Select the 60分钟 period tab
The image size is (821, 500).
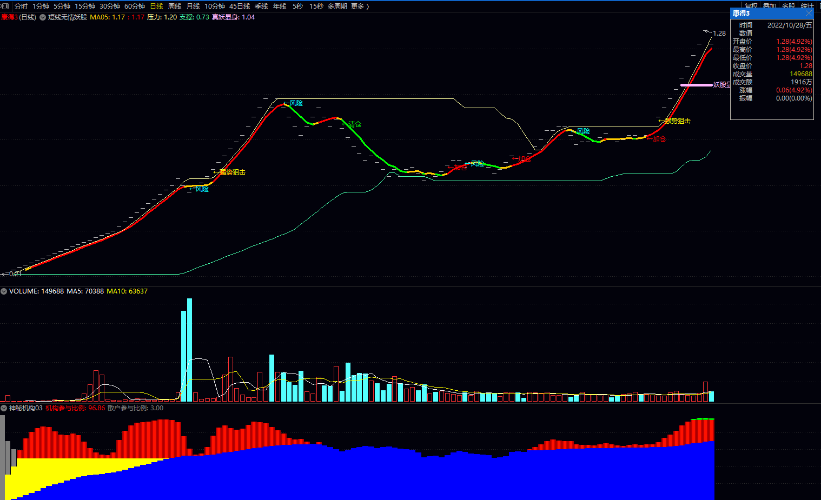click(135, 6)
